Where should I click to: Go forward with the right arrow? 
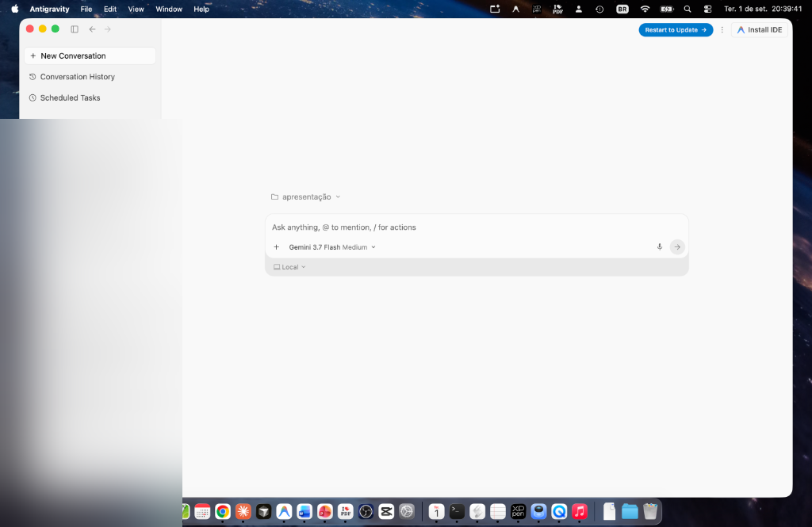pos(108,29)
